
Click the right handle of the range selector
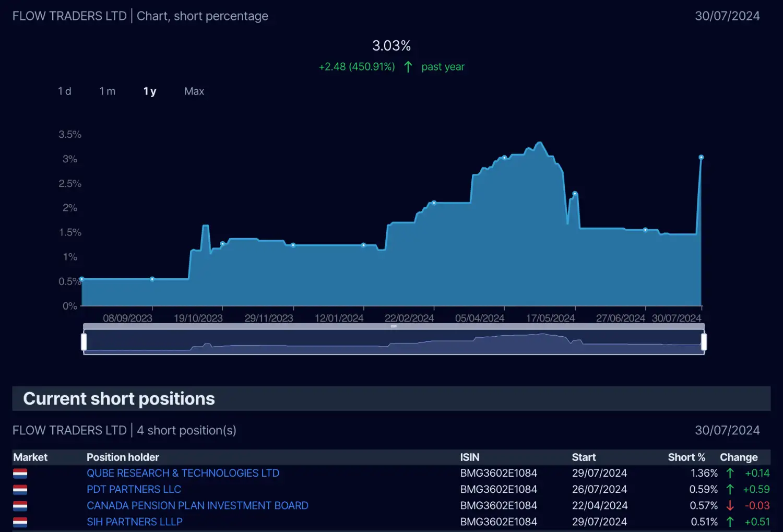click(704, 342)
